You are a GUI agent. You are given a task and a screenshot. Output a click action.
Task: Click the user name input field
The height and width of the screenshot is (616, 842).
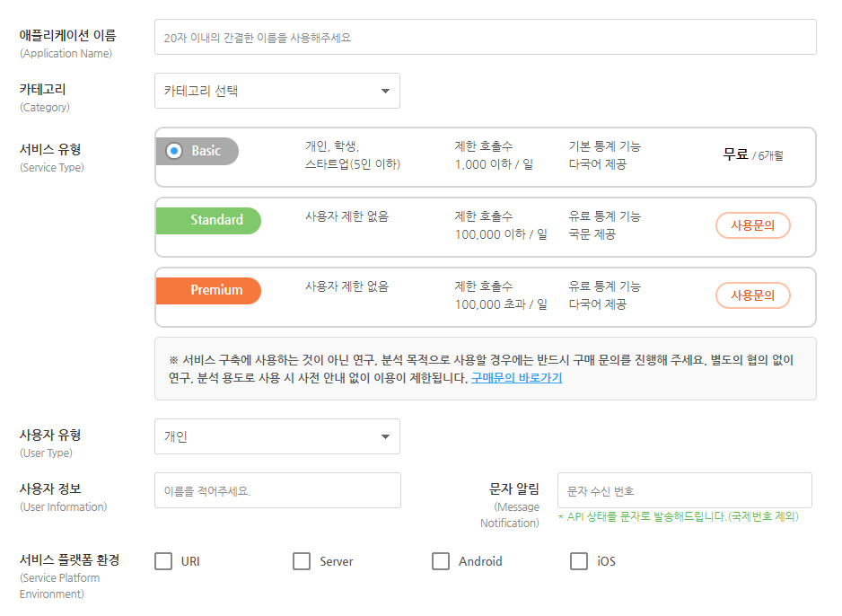[277, 491]
